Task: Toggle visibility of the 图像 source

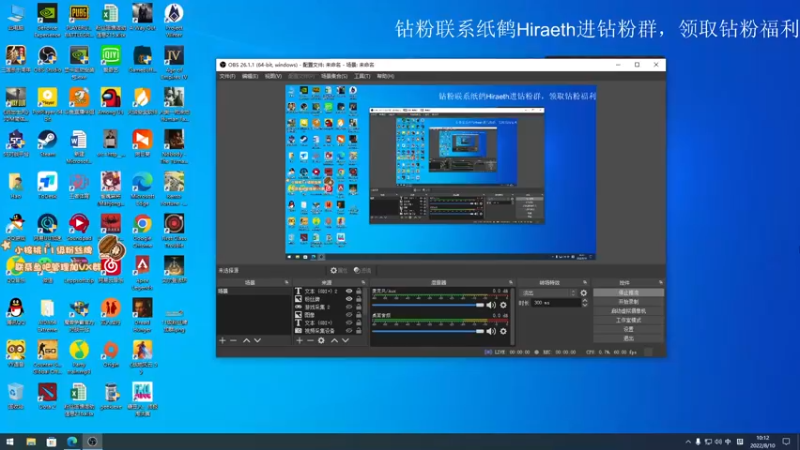Action: pyautogui.click(x=349, y=315)
